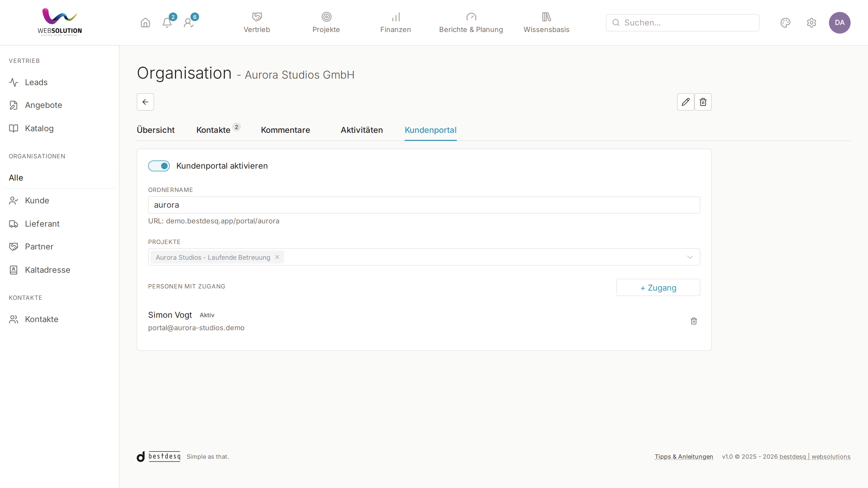Open Tipps & Anleitungen link
Viewport: 868px width, 488px height.
click(684, 457)
